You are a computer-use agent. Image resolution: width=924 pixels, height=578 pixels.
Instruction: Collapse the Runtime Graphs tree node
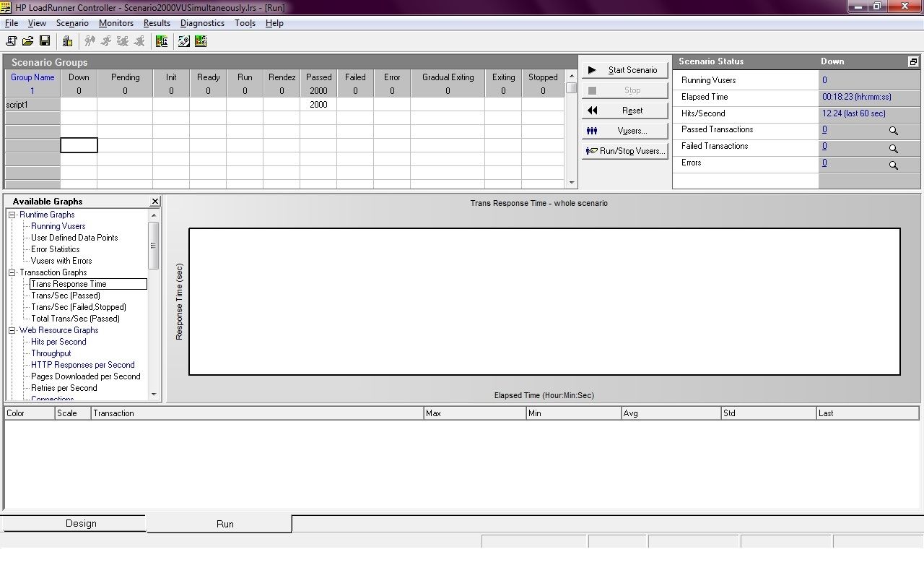tap(12, 215)
